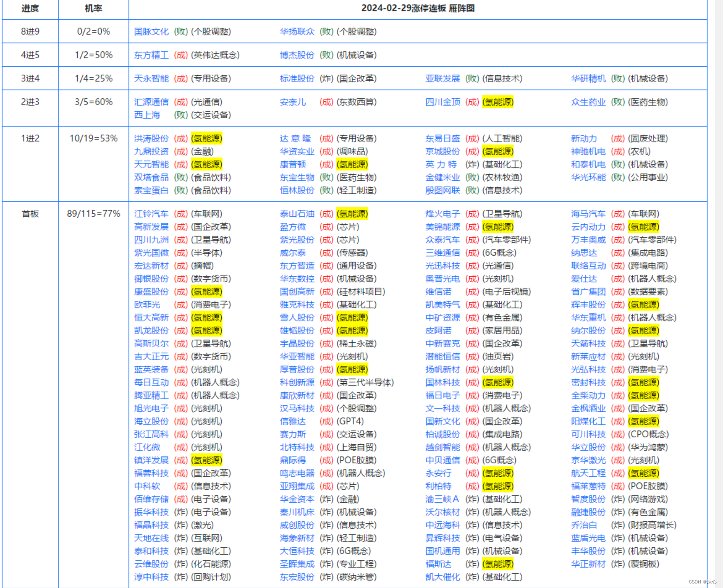Open the 华扬联众 stock link
Viewport: 723px width, 588px height.
coord(297,32)
